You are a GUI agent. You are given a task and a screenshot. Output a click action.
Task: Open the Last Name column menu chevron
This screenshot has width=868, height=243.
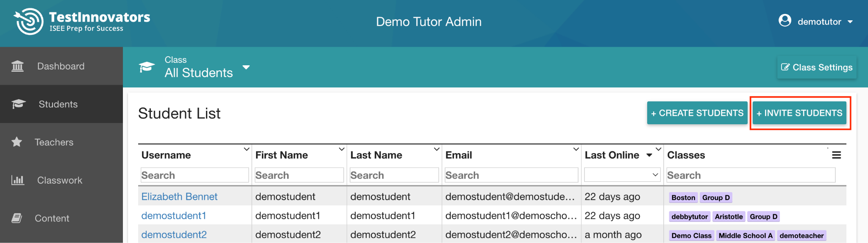pyautogui.click(x=437, y=149)
